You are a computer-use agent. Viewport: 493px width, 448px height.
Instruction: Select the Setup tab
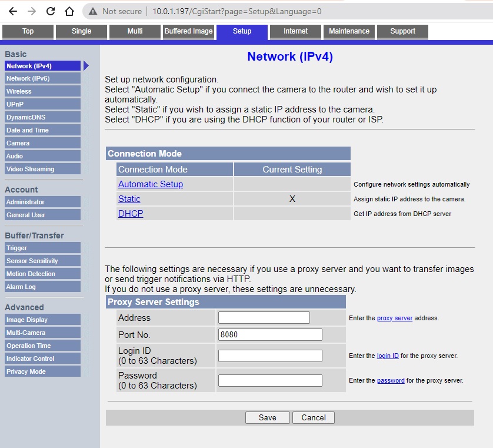coord(242,32)
